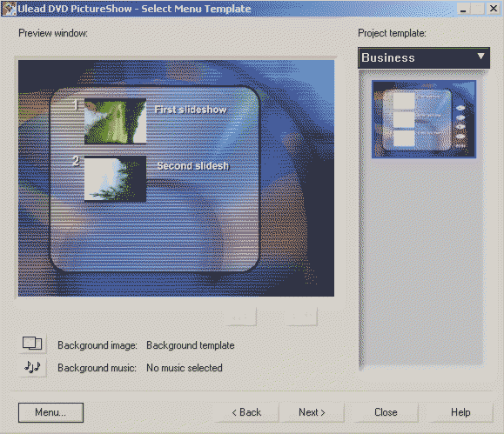The width and height of the screenshot is (504, 434).
Task: Close the window with title bar X
Action: tap(493, 9)
